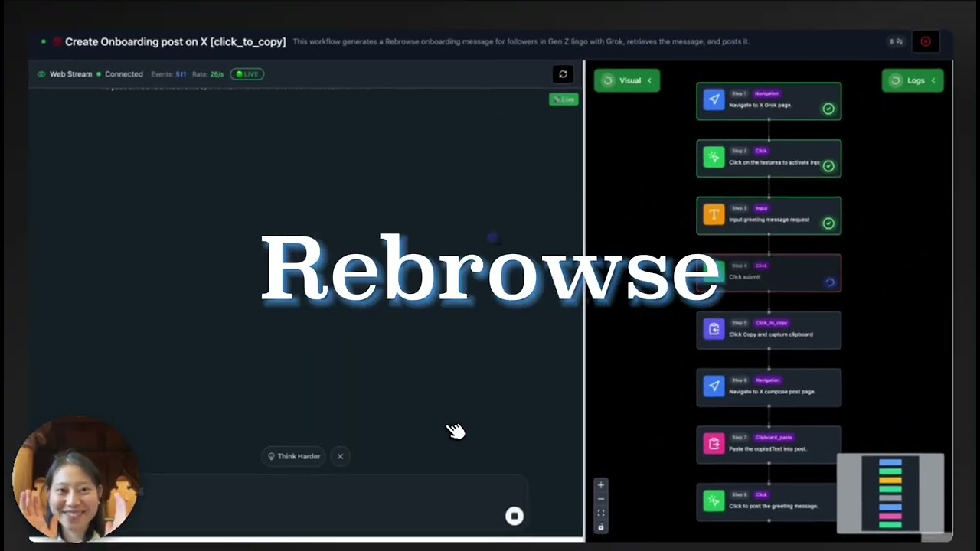Select the orange T input icon of Step 3
The height and width of the screenshot is (551, 980).
pyautogui.click(x=714, y=215)
